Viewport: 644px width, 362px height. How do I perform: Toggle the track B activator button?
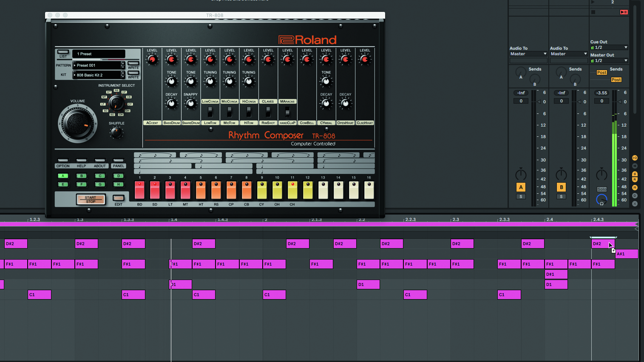561,187
